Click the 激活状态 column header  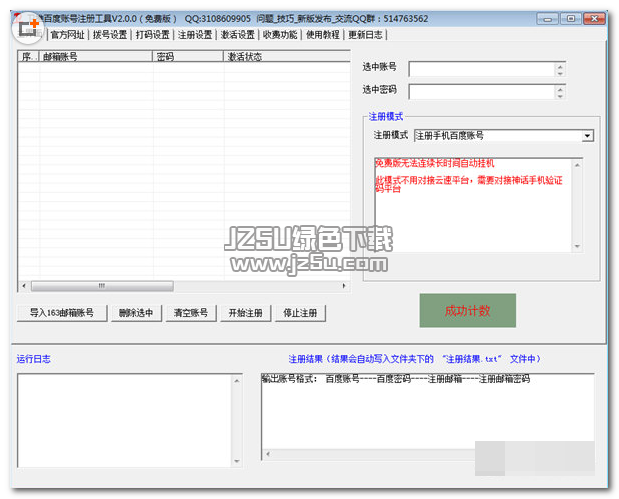[x=287, y=56]
